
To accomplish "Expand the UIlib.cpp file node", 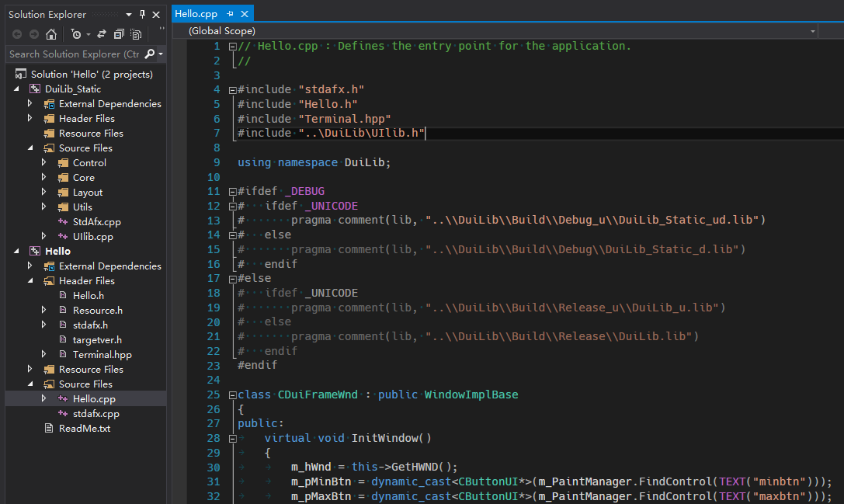I will click(x=44, y=236).
